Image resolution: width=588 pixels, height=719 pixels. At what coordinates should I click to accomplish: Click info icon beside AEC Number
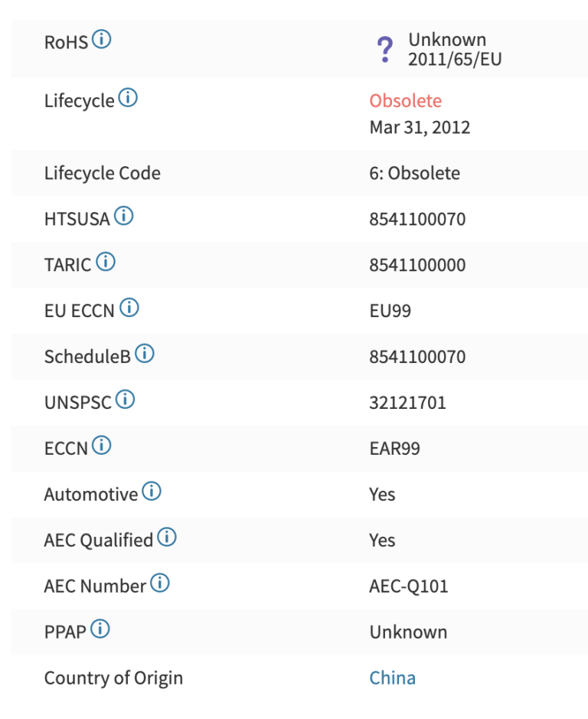coord(160,583)
